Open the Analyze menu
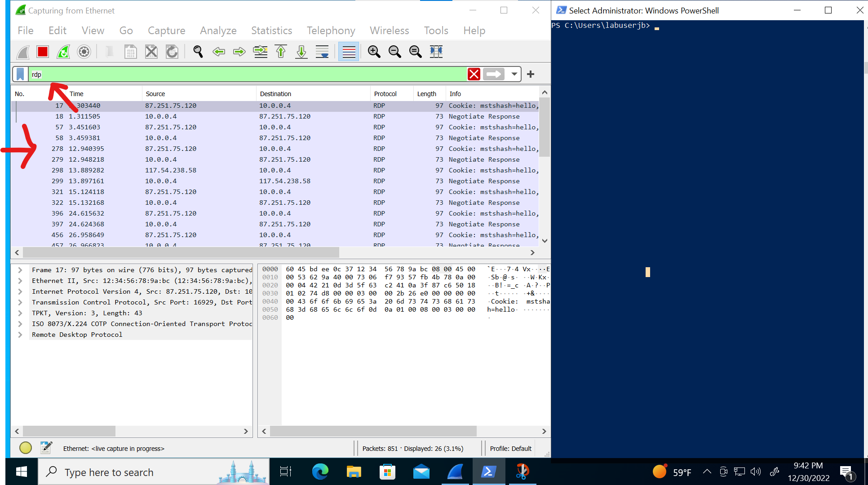Viewport: 868px width, 485px height. pyautogui.click(x=218, y=31)
